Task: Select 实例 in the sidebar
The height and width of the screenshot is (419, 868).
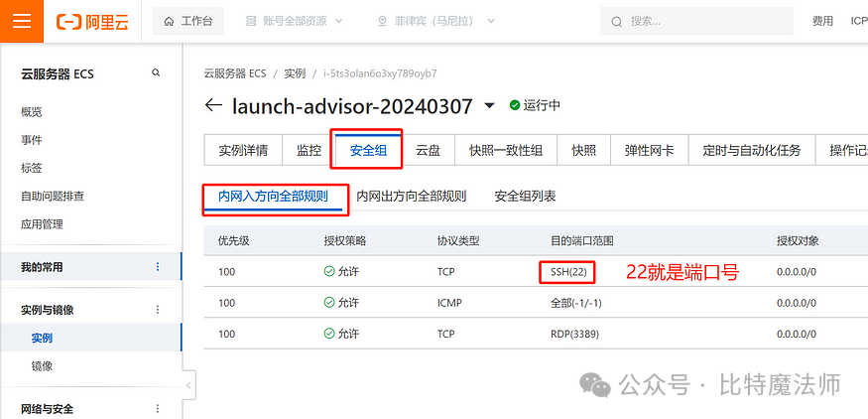Action: coord(42,338)
